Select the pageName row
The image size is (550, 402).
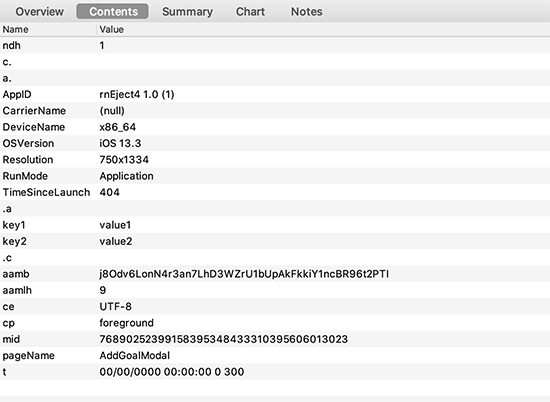coord(275,356)
